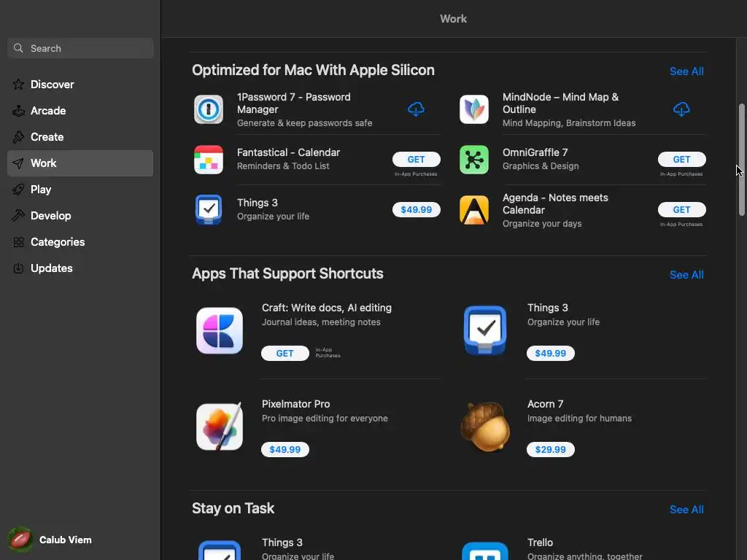Click the vertical scrollbar thumb

click(x=741, y=160)
